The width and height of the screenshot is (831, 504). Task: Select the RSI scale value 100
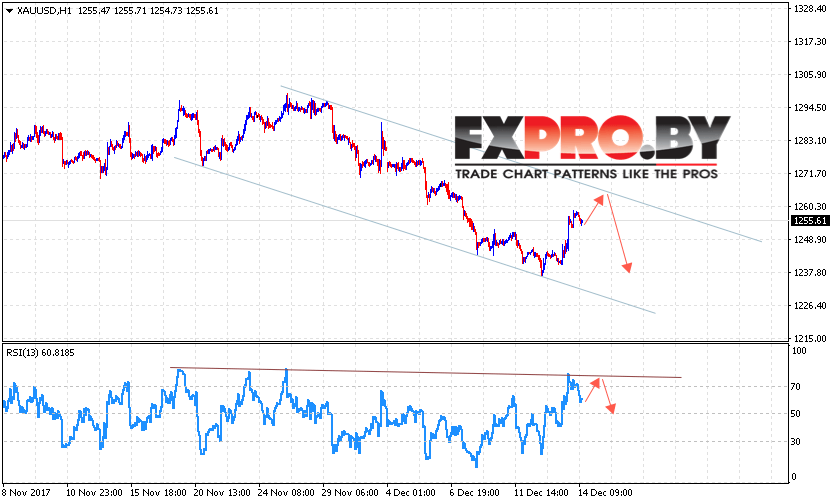coord(799,350)
